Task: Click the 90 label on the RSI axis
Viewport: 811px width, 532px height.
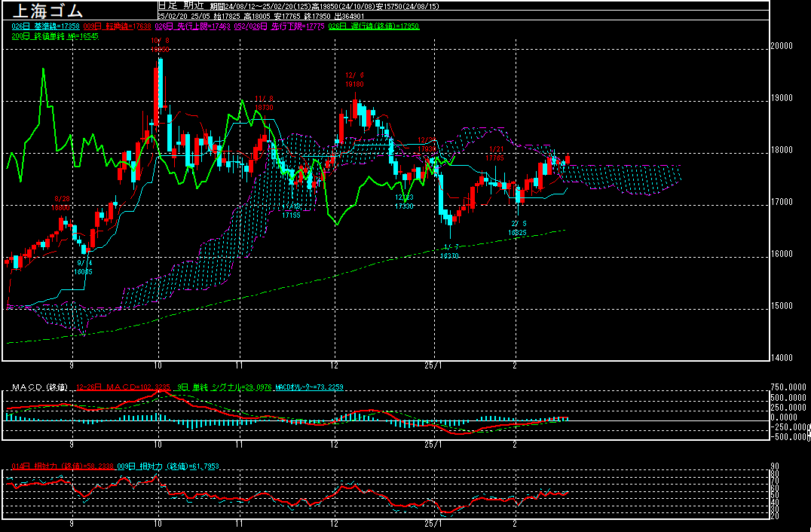Action: pyautogui.click(x=776, y=466)
